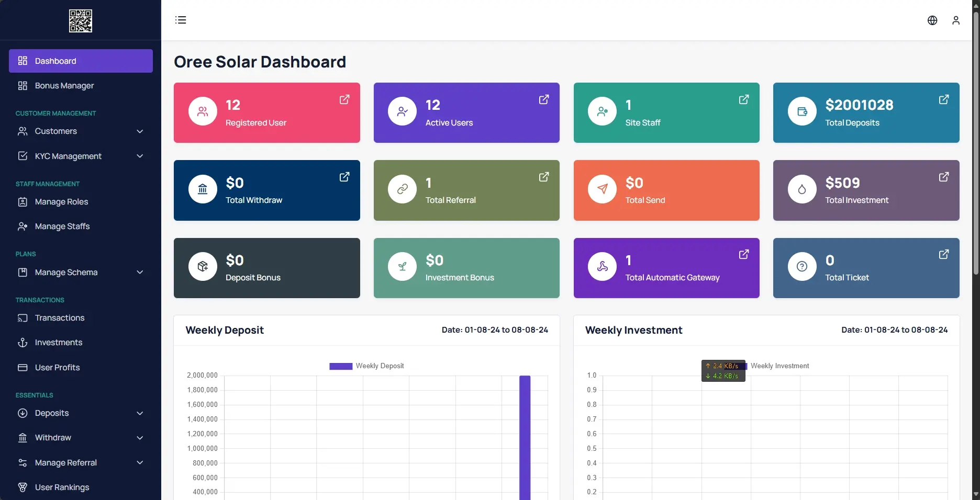
Task: Click the QR code logo in sidebar
Action: point(81,21)
